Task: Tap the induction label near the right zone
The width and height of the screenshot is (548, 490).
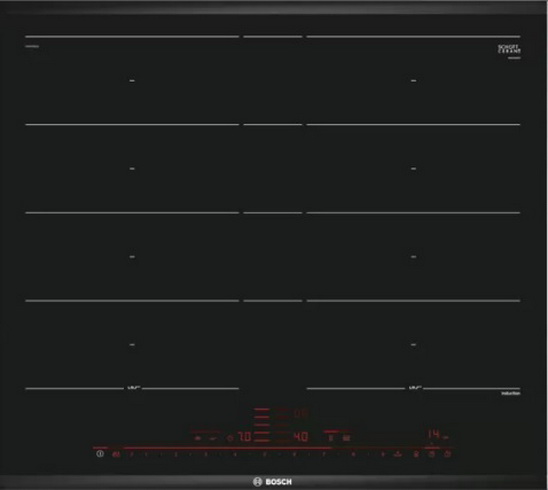Action: [511, 394]
